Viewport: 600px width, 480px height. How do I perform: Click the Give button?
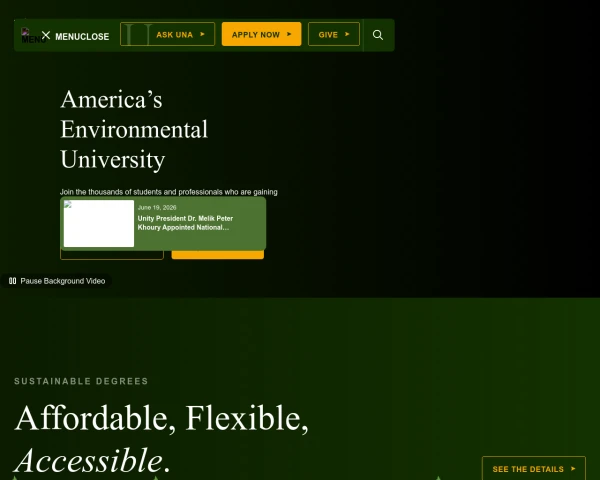(x=334, y=34)
